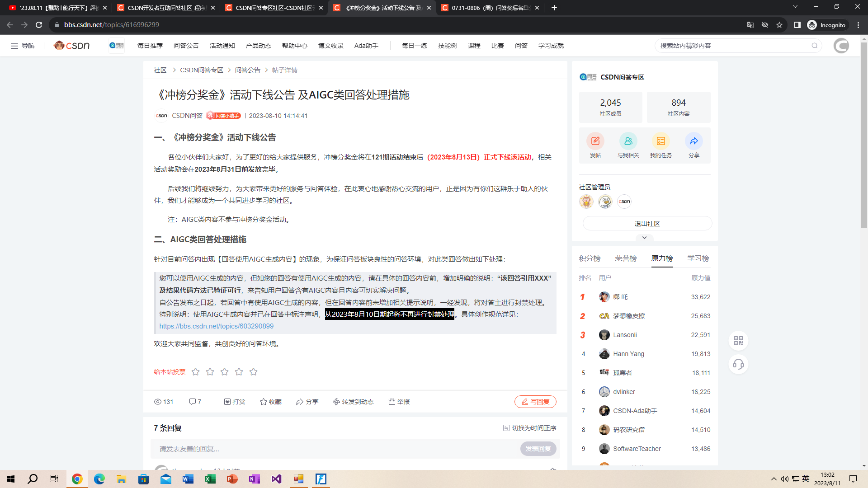868x488 pixels.
Task: Click the QR code icon on the right edge
Action: pos(739,341)
